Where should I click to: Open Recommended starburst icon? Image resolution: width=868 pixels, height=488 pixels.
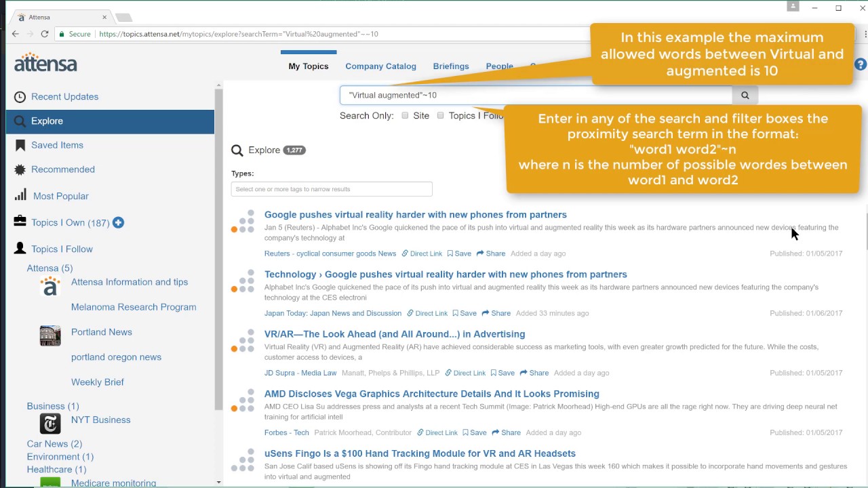(20, 169)
